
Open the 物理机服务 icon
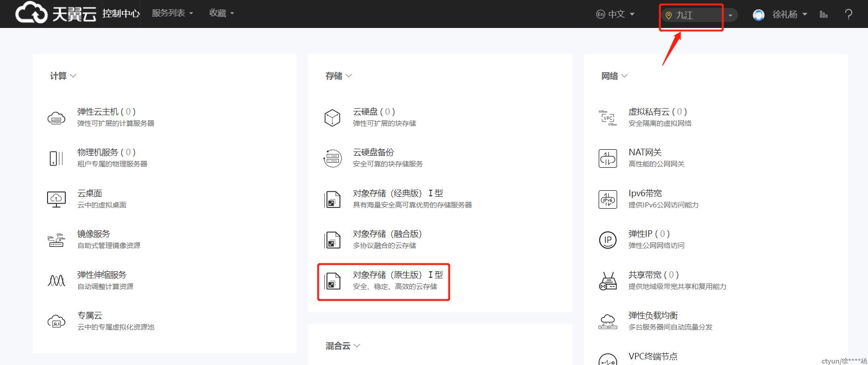(56, 158)
